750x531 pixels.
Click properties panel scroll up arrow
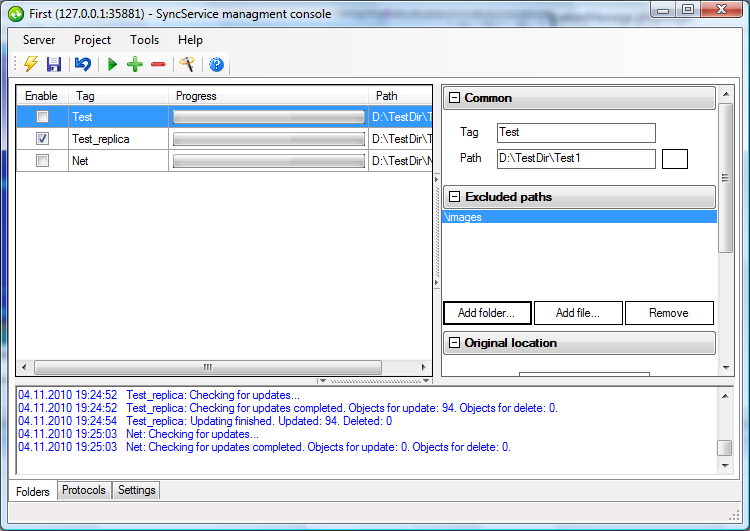coord(726,94)
